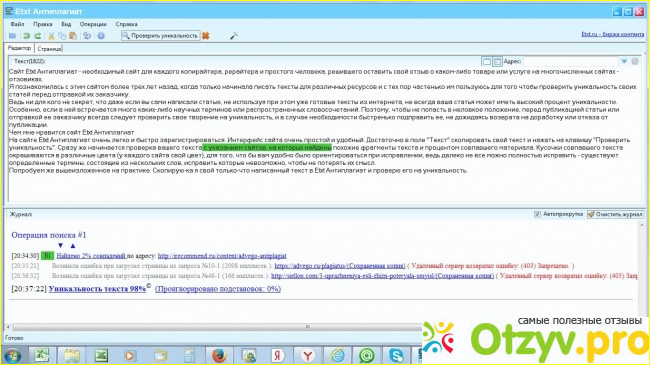Screen dimensions: 650x365
Task: Click the Адрес input field
Action: click(570, 61)
